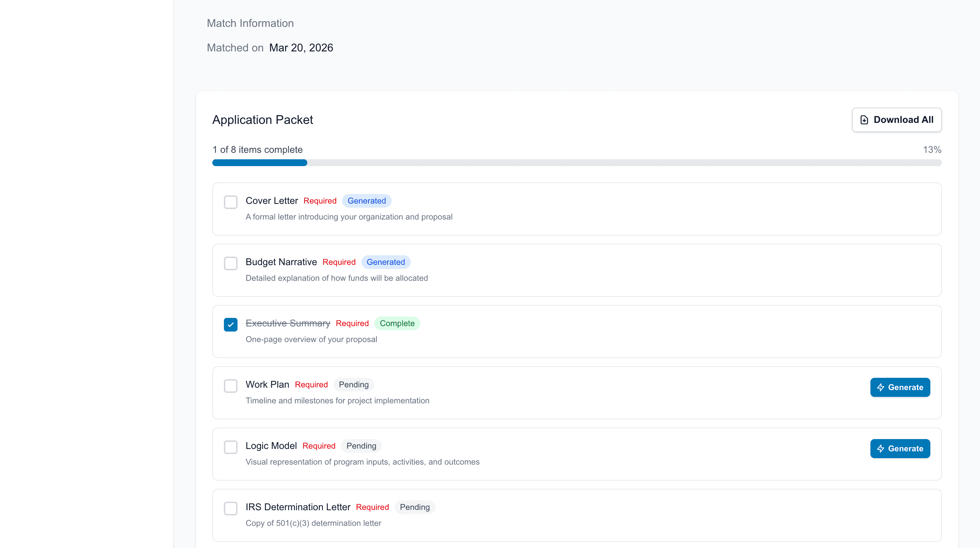Viewport: 980px width, 548px height.
Task: Select the lightning icon on Logic Model Generate button
Action: tap(881, 448)
